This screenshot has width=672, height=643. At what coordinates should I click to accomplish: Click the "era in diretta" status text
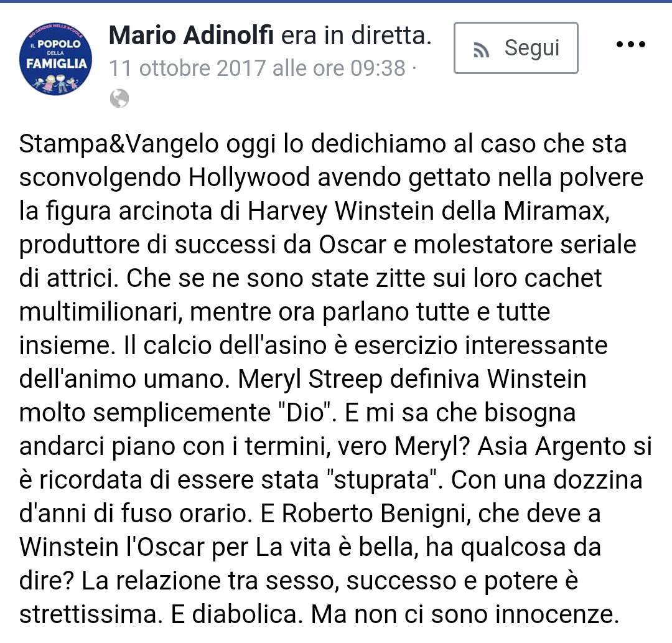356,35
